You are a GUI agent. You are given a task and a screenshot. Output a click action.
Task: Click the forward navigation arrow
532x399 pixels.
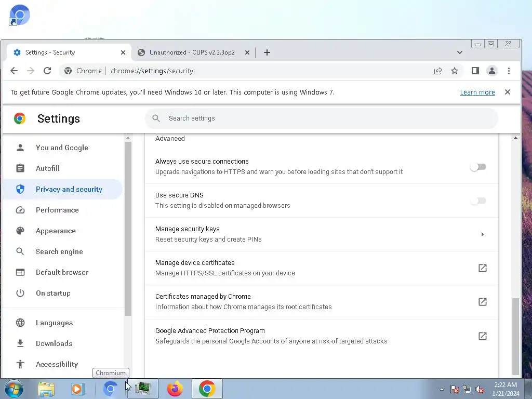click(x=31, y=71)
